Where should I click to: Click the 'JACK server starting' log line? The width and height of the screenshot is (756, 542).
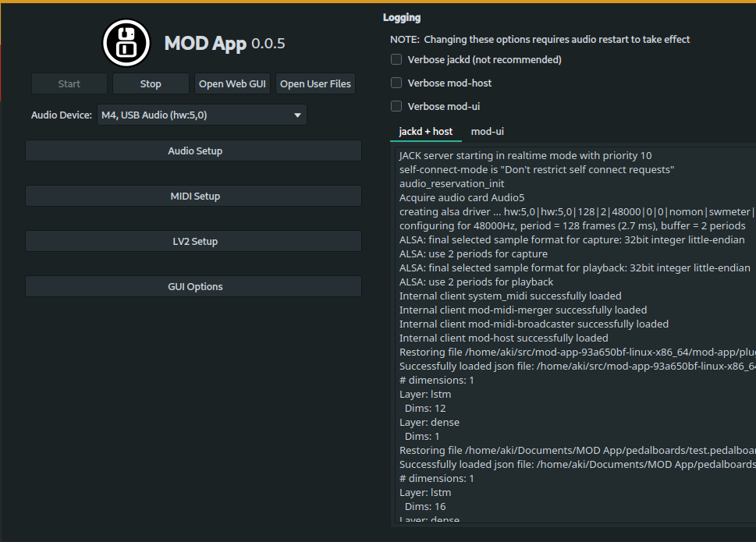point(525,156)
